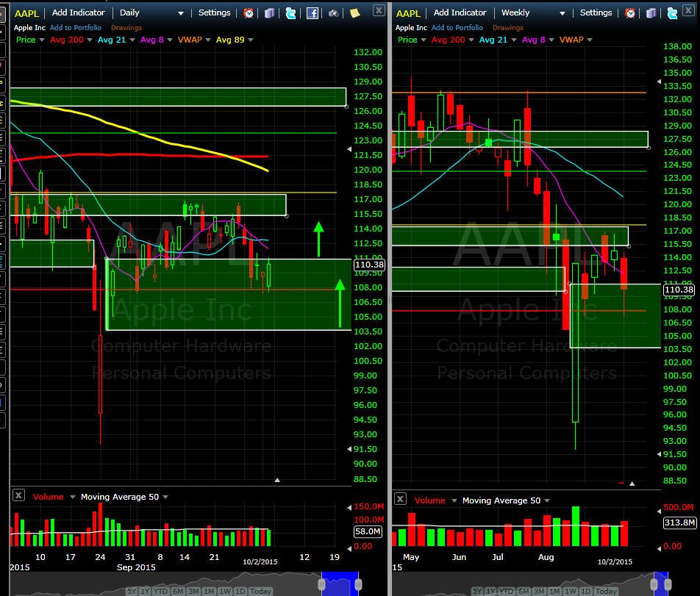Expand the Weekly timeframe dropdown
Screen dimensions: 700x596
click(562, 13)
